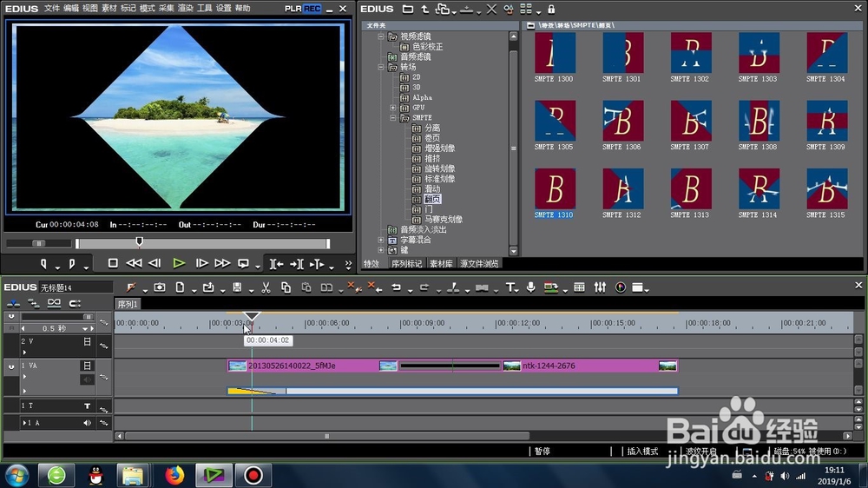Click the cut (scissors) tool in timeline toolbar
The image size is (868, 488).
(x=266, y=287)
